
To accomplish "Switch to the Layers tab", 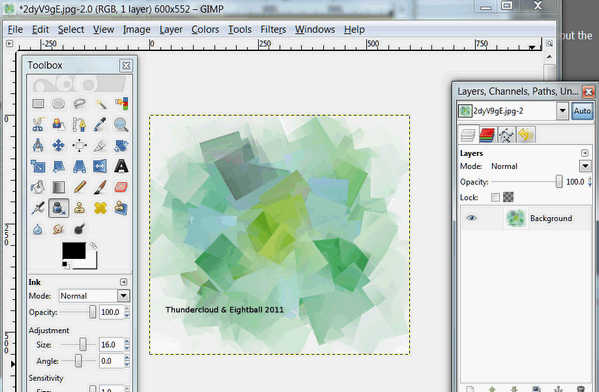I will coord(468,135).
